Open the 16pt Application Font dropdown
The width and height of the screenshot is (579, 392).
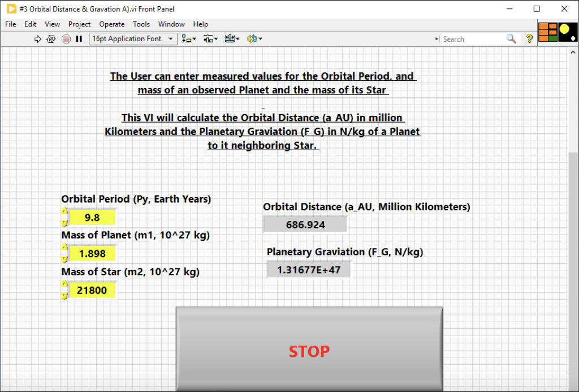(132, 39)
